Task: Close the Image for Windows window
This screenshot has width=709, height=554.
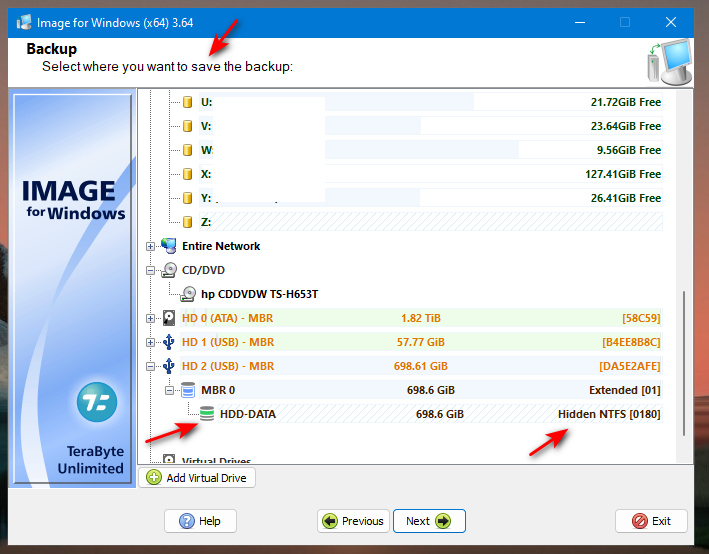Action: tap(671, 22)
